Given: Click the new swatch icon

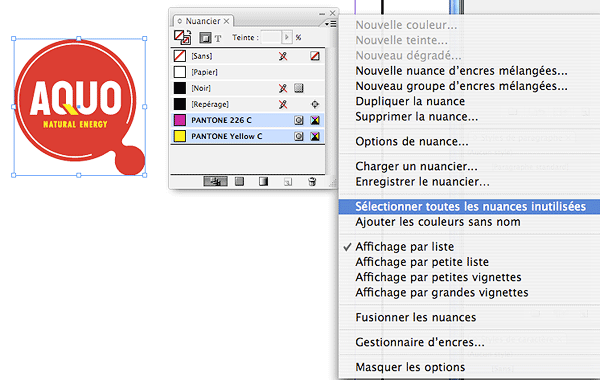Looking at the screenshot, I should tap(288, 182).
